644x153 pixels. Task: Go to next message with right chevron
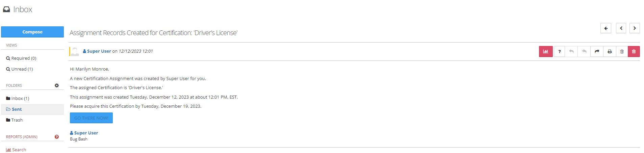tap(635, 28)
